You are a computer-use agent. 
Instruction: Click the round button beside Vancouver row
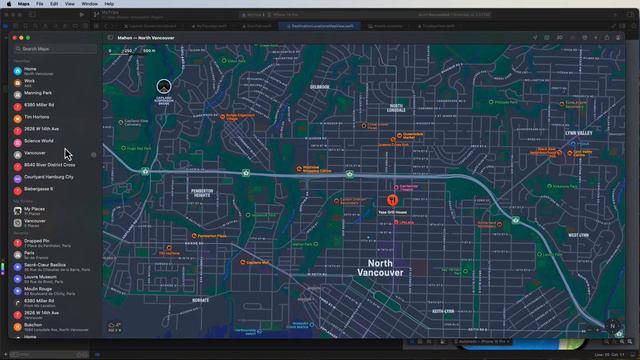93,155
